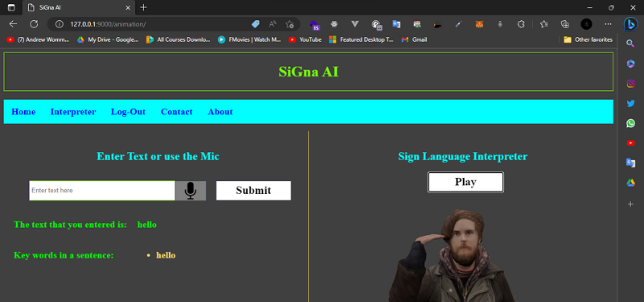This screenshot has height=302, width=644.
Task: Open the Interpreter nav link
Action: [73, 112]
